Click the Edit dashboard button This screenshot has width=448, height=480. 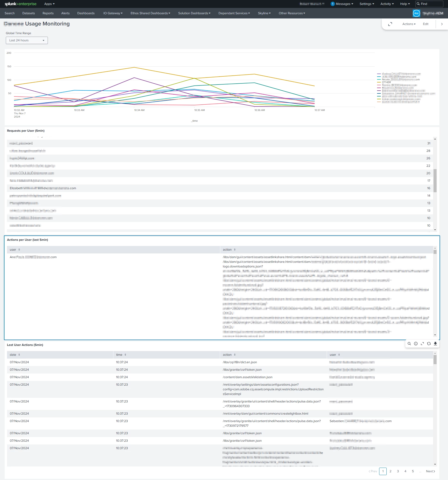425,24
